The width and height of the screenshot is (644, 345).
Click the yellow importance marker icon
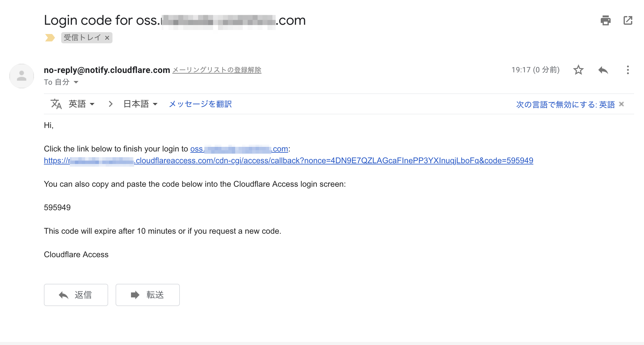pos(50,38)
